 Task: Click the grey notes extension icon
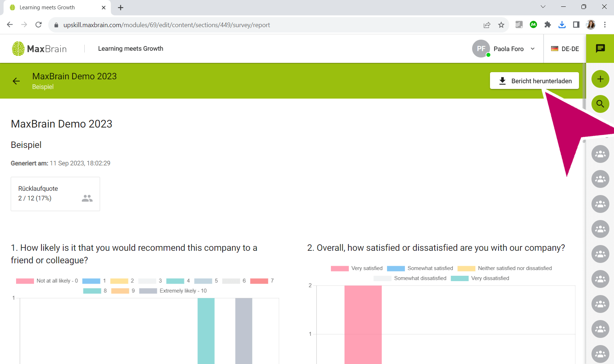pos(519,25)
